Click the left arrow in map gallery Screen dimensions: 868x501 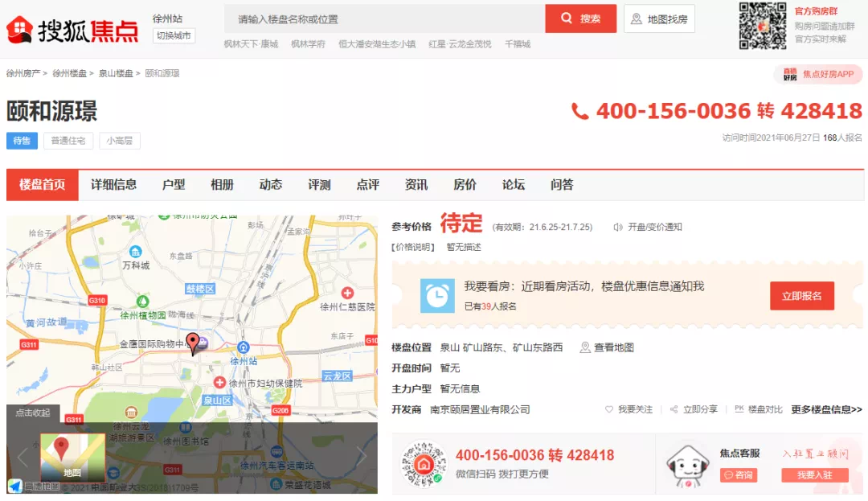click(23, 458)
